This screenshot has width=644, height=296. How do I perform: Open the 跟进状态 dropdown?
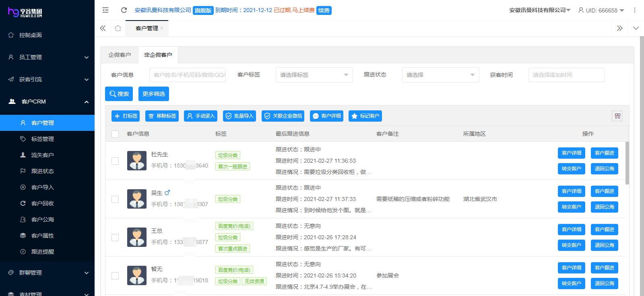point(440,75)
